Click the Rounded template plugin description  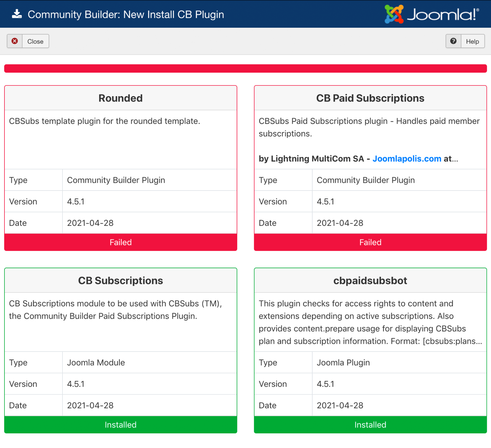tap(105, 121)
